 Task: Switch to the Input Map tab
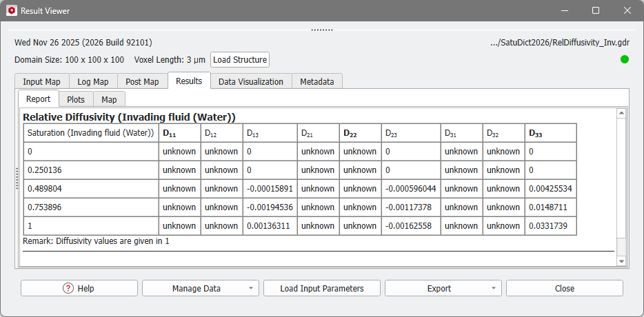(41, 81)
